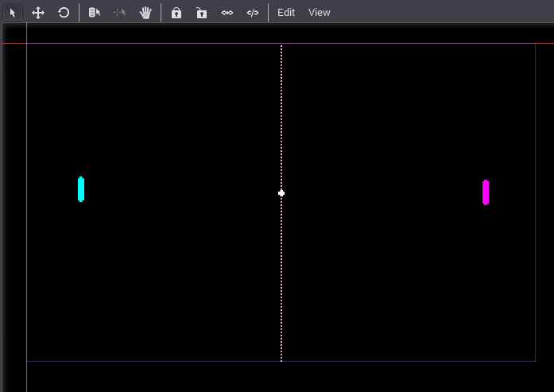Open the Edit menu

click(286, 13)
